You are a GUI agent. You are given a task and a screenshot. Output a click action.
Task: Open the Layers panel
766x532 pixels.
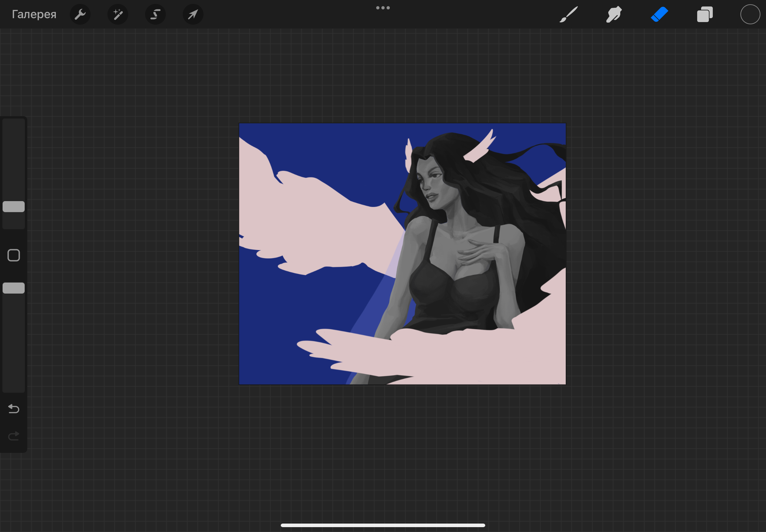point(705,14)
